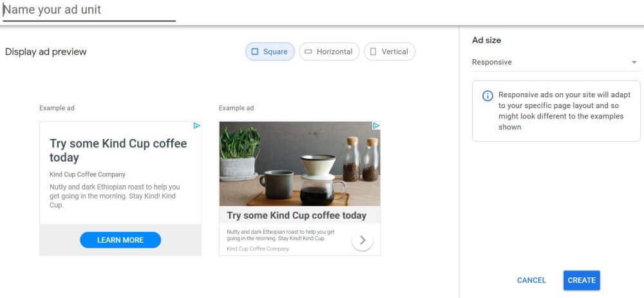Click the info icon in responsive ads notice

click(488, 96)
